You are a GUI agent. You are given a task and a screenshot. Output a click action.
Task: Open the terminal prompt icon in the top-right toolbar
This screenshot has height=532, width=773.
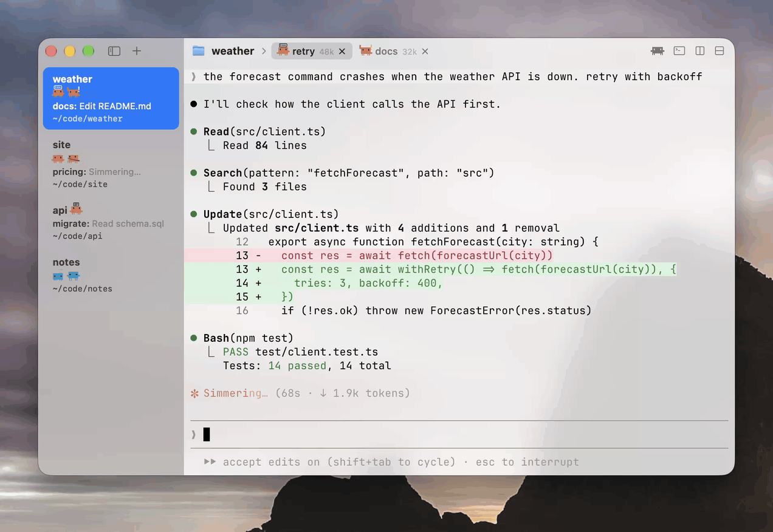coord(679,51)
